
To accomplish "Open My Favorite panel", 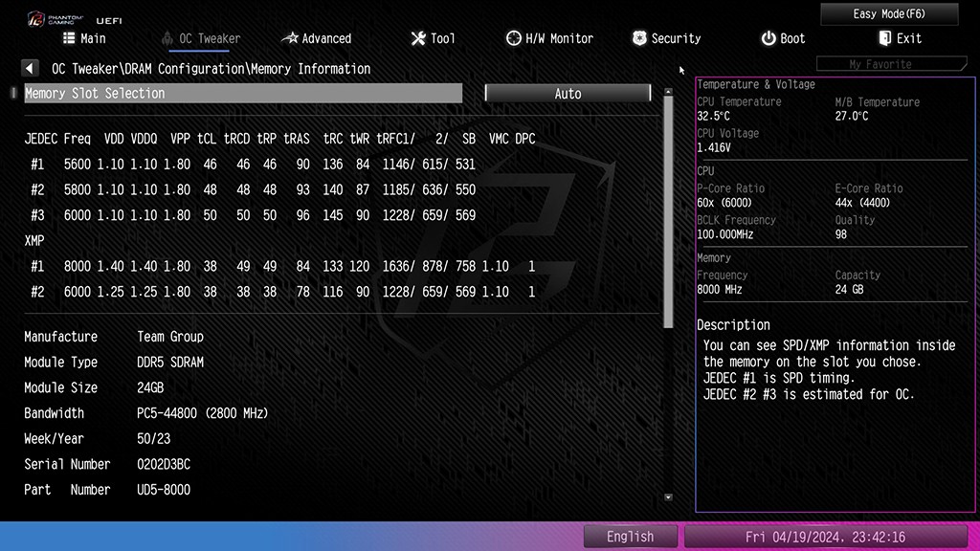I will point(891,64).
